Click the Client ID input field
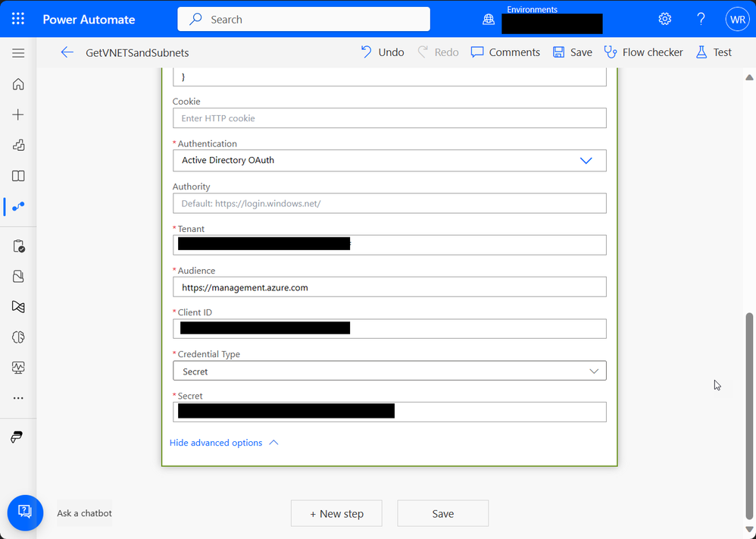 [389, 328]
